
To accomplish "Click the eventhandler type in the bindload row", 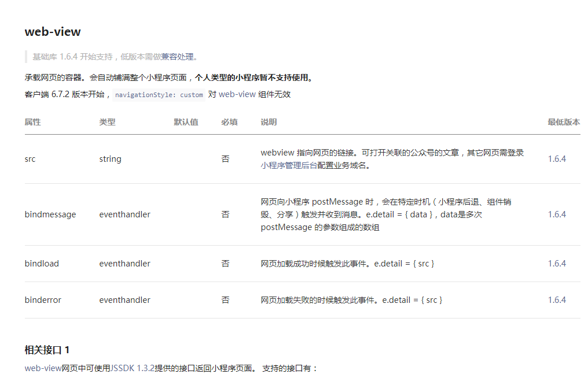I will [124, 264].
